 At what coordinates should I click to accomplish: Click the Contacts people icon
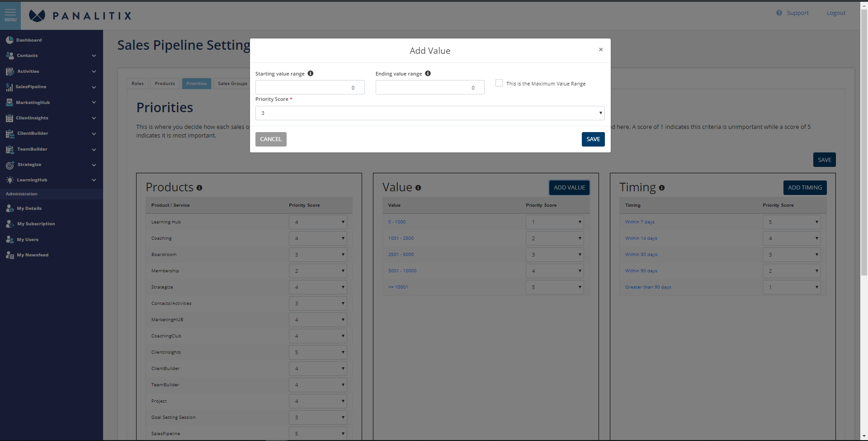(9, 56)
